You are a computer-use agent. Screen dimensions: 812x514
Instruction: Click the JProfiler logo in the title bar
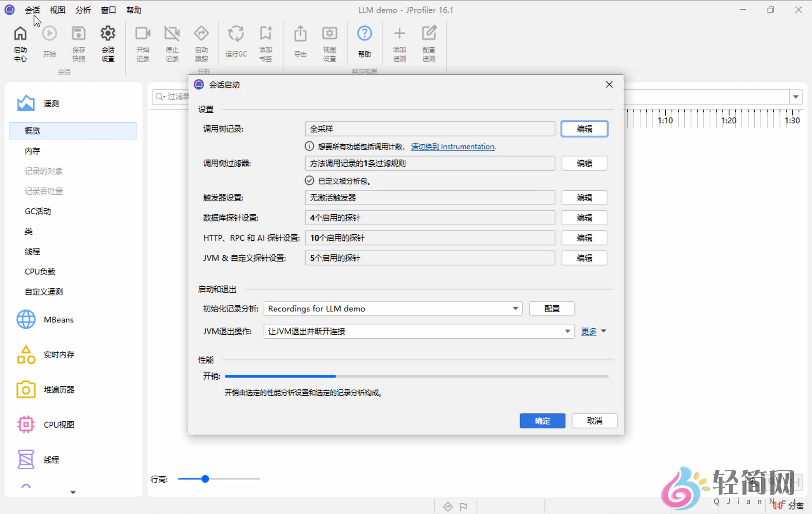[9, 10]
